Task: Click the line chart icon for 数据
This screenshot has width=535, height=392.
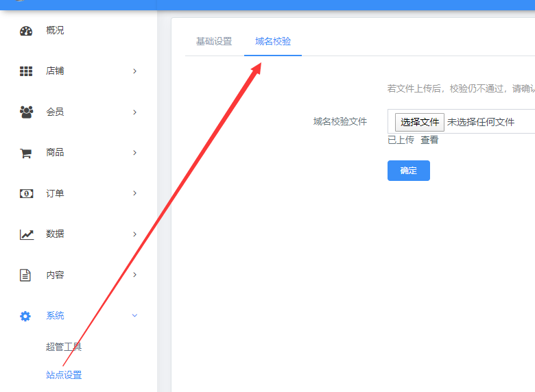Action: 26,234
